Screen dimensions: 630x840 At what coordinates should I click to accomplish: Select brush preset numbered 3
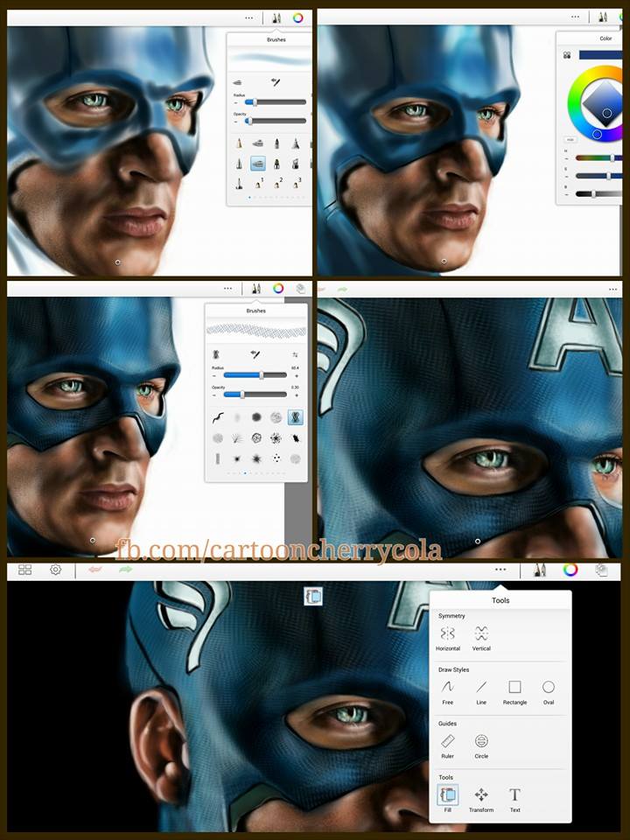296,183
